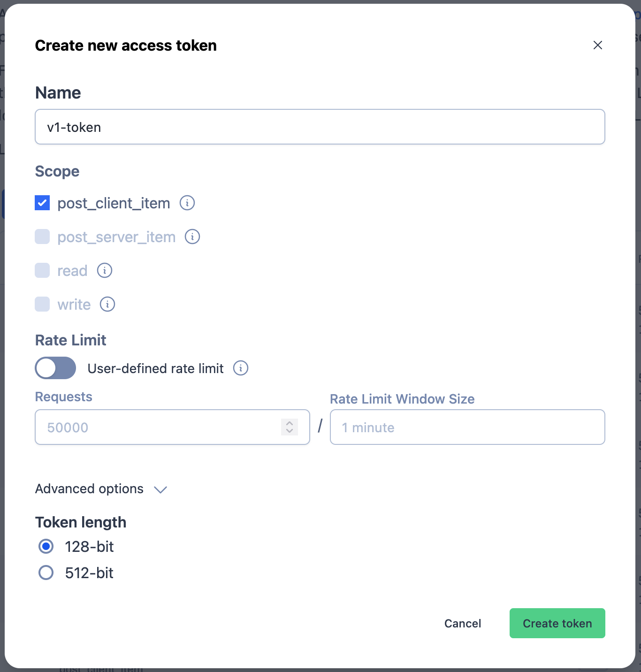Check the post_server_item checkbox
Viewport: 641px width, 672px height.
tap(42, 237)
